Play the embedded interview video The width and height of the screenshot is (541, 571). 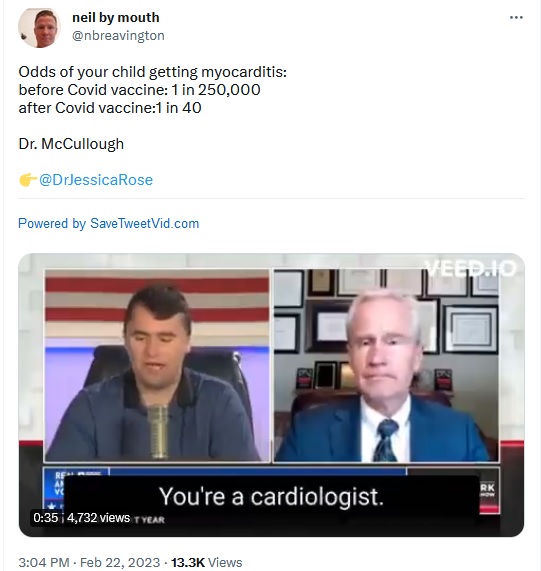271,395
